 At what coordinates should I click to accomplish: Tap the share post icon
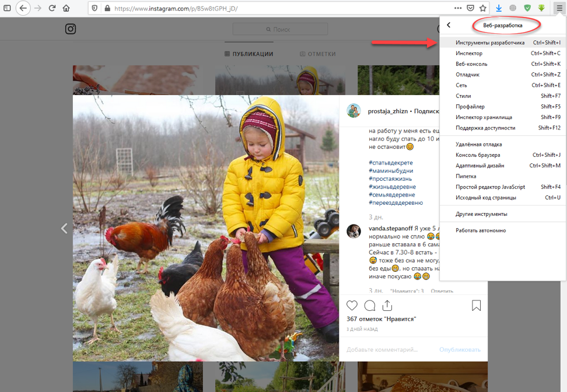coord(387,306)
